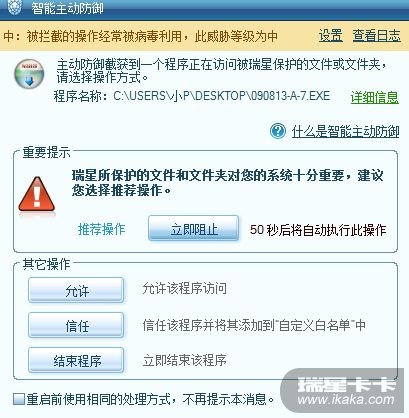The width and height of the screenshot is (409, 418).
Task: Click the 结束程序 end program button
Action: 76,360
